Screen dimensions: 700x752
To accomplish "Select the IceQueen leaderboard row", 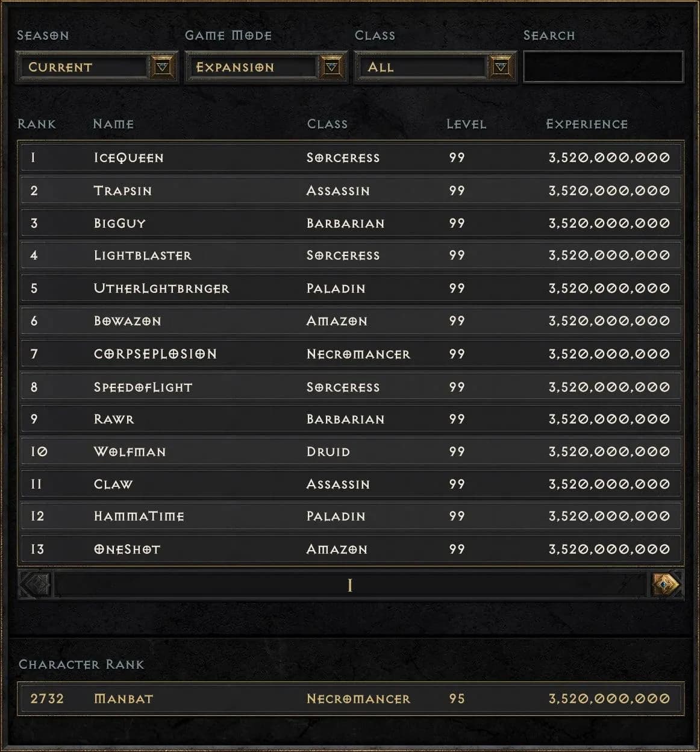I will [349, 158].
